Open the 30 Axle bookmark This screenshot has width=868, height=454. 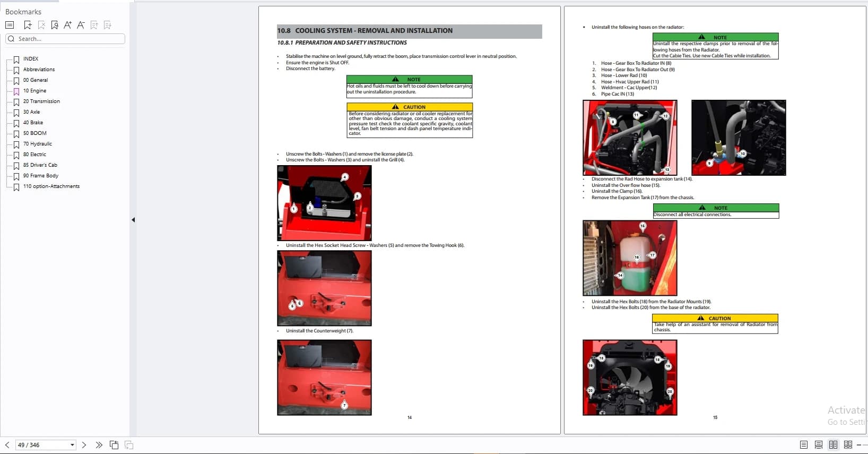coord(31,112)
